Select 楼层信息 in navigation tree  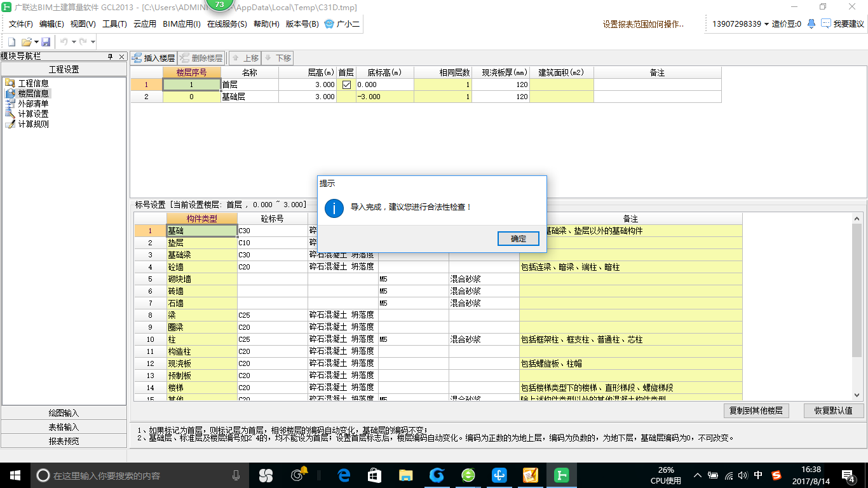(33, 93)
